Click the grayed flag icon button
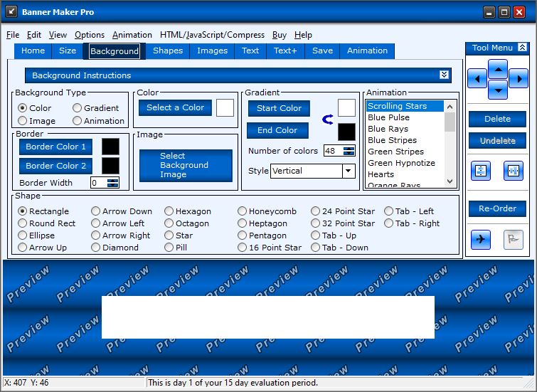This screenshot has height=392, width=537. (514, 240)
